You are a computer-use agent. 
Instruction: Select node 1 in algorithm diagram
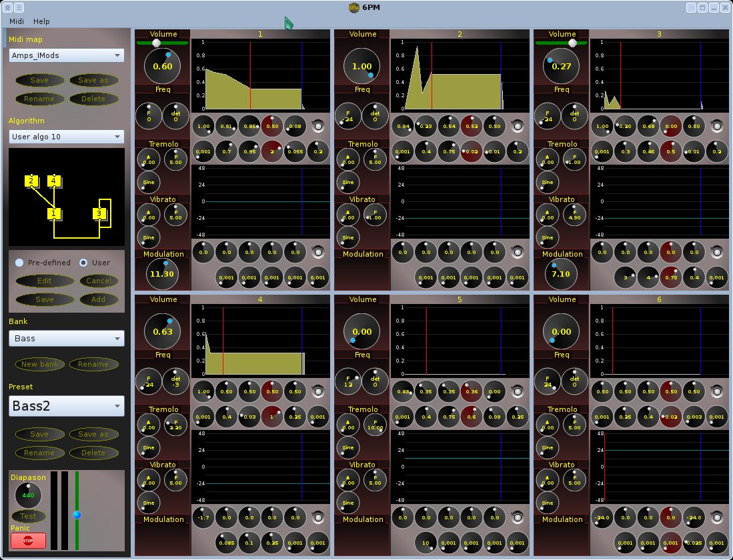pyautogui.click(x=54, y=214)
